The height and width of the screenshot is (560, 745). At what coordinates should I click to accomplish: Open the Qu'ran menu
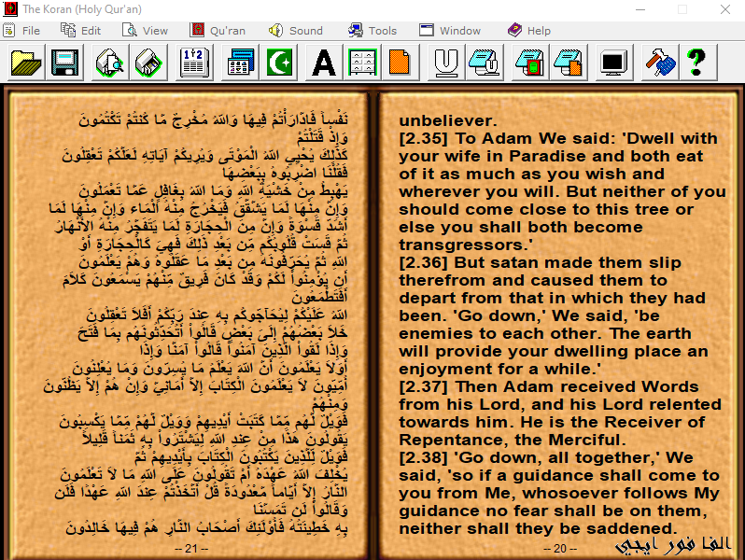(218, 31)
